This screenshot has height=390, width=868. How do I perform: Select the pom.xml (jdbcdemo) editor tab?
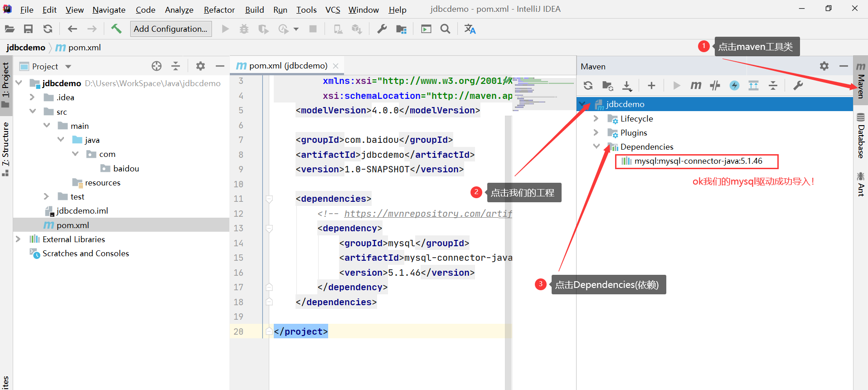[287, 66]
